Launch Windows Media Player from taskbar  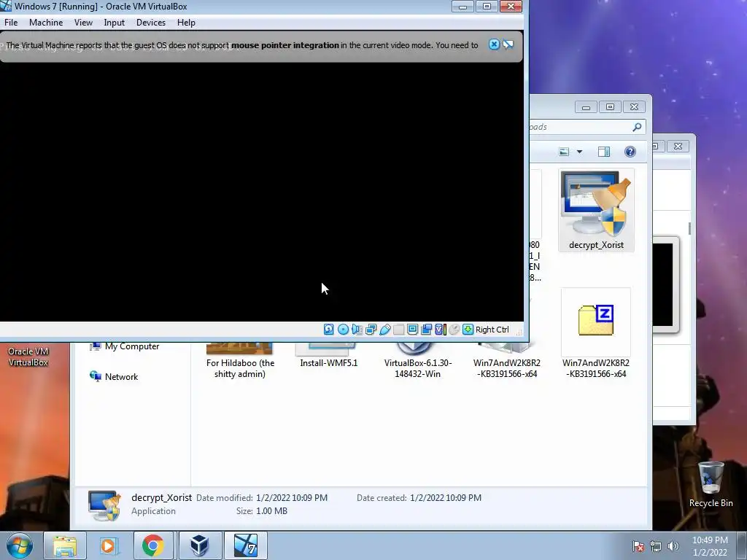click(109, 545)
